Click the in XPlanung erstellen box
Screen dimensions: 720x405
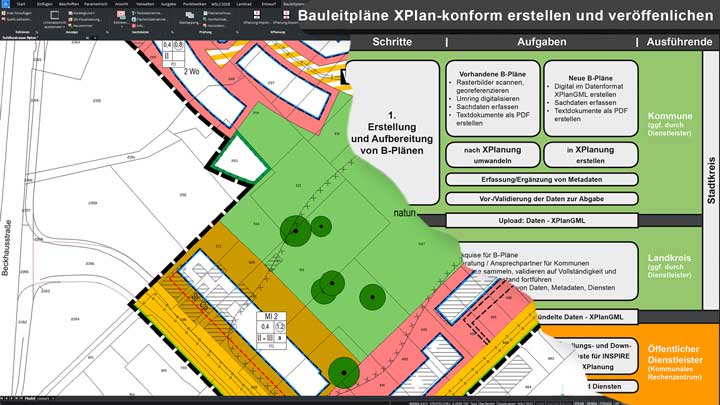tap(591, 155)
